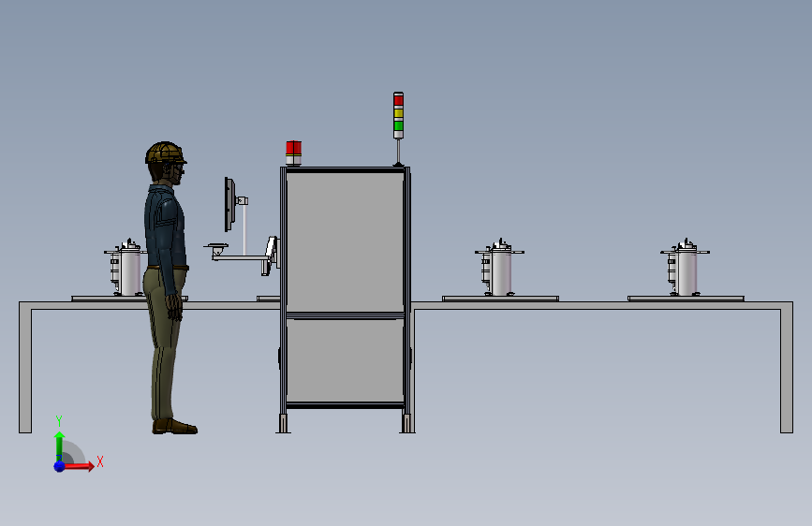Screen dimensions: 812x526
Task: Select the right leg of the conveyor table
Action: coord(787,371)
